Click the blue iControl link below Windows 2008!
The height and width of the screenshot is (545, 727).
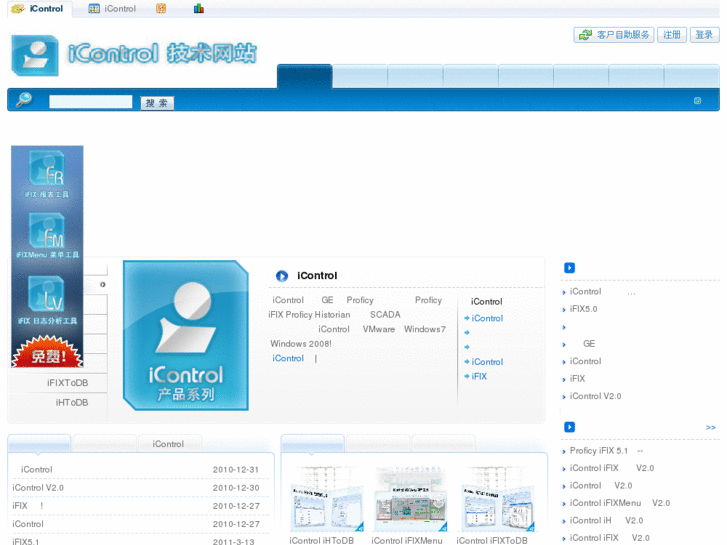[x=288, y=358]
